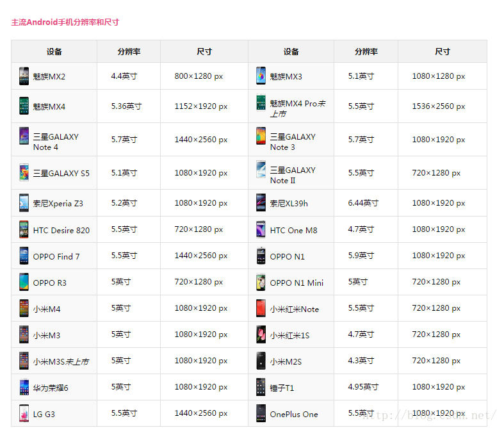504x428 pixels.
Task: Click the second 尺寸 column header
Action: [443, 51]
